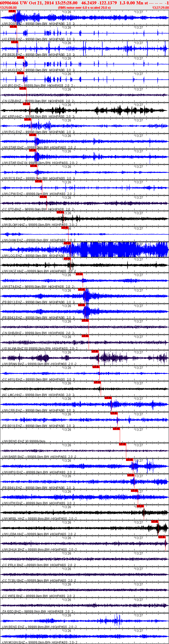
Task: Select the red pick flag on CN OZB trace
Action: click(23, 88)
